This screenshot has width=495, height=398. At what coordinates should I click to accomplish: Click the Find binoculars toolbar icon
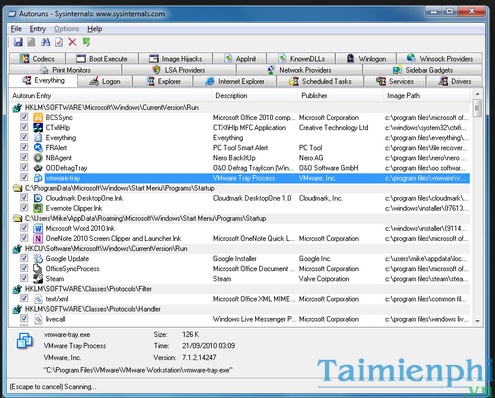pyautogui.click(x=45, y=42)
